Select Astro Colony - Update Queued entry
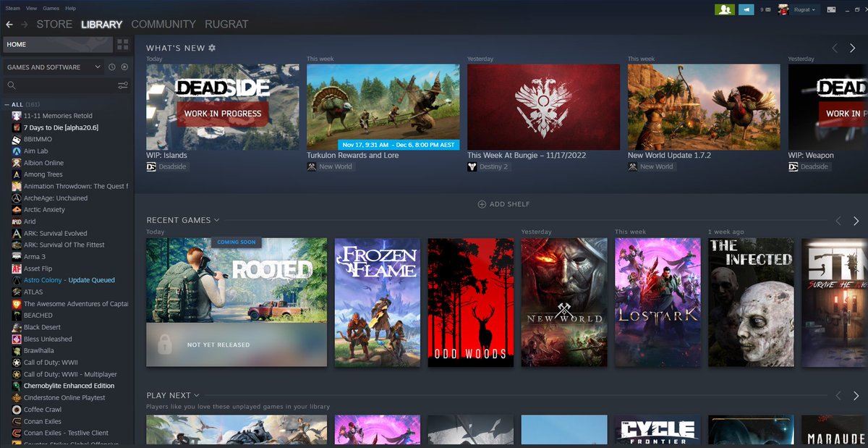Screen dimensions: 868x448 (x=69, y=280)
